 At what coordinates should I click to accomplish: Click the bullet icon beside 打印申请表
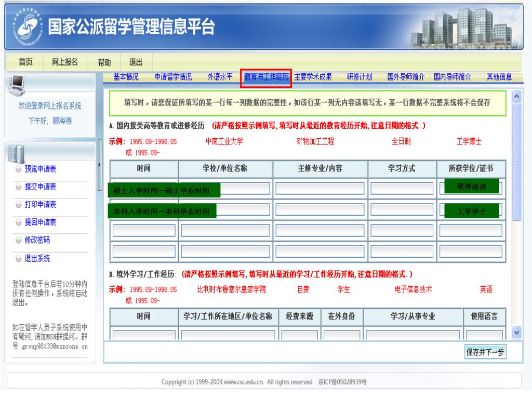pos(19,205)
